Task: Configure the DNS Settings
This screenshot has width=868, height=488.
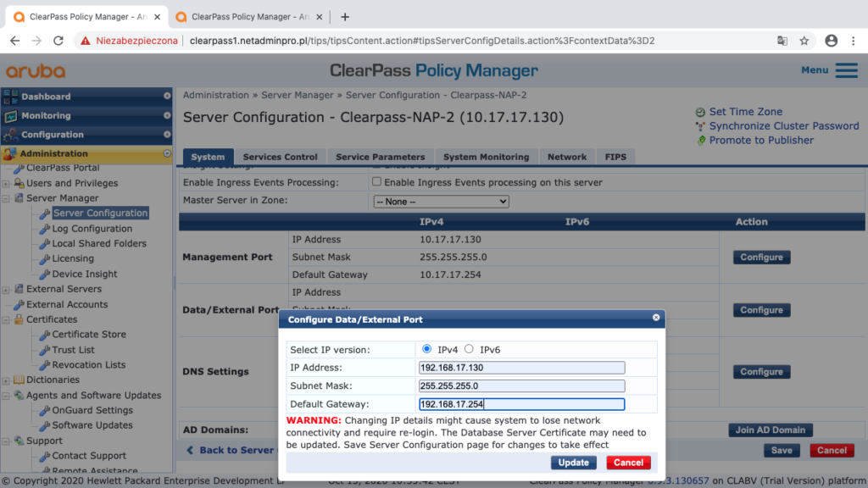Action: click(x=762, y=372)
